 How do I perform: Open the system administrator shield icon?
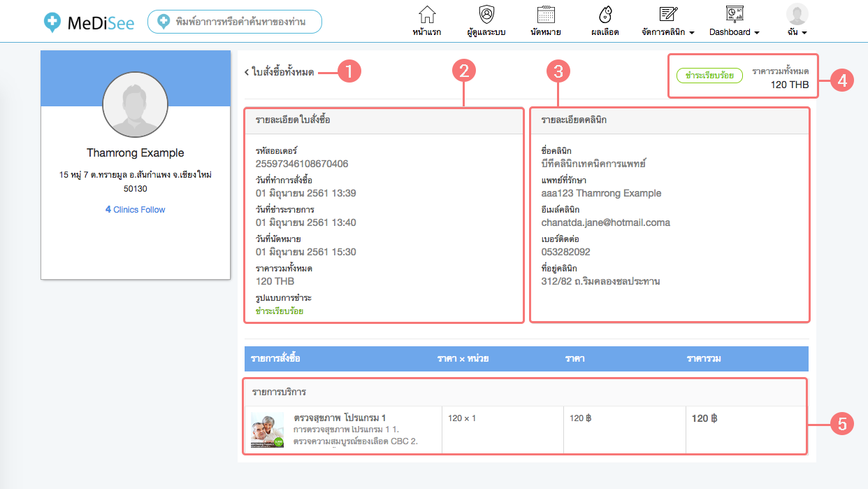point(486,14)
